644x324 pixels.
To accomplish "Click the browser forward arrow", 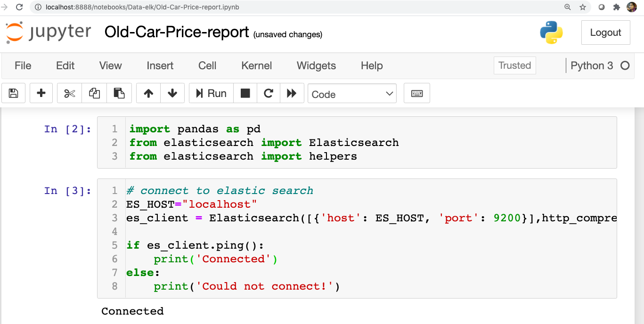I will tap(5, 7).
